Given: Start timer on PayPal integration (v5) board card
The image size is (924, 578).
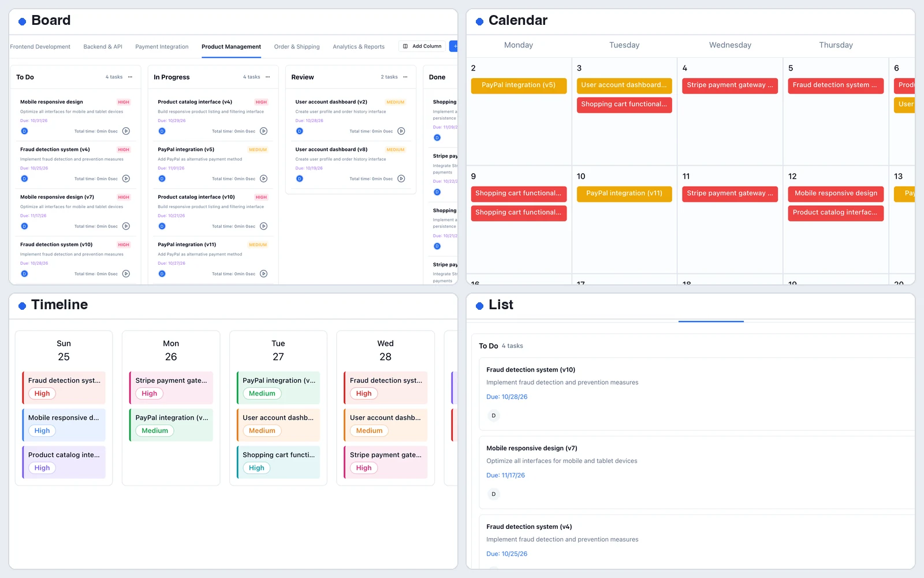Looking at the screenshot, I should pos(263,179).
